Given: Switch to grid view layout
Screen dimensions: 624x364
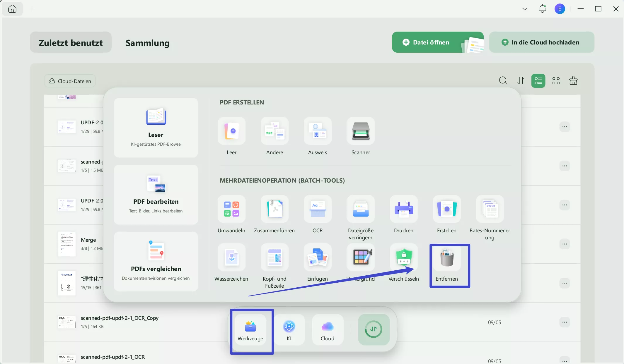Looking at the screenshot, I should (x=556, y=81).
